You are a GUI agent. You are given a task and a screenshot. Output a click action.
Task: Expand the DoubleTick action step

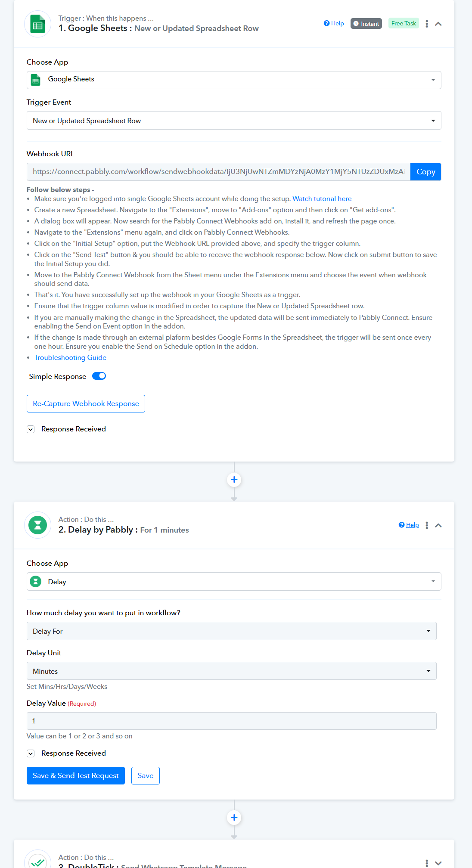pos(438,863)
